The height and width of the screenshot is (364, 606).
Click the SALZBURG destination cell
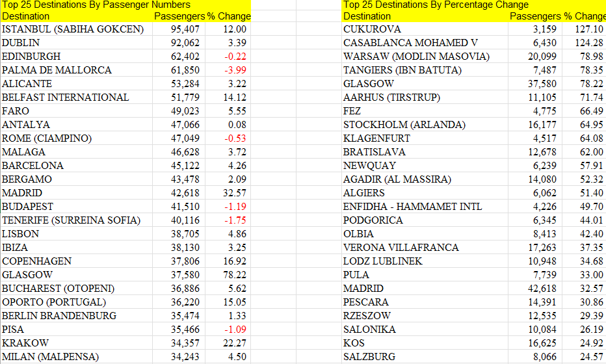coord(425,357)
